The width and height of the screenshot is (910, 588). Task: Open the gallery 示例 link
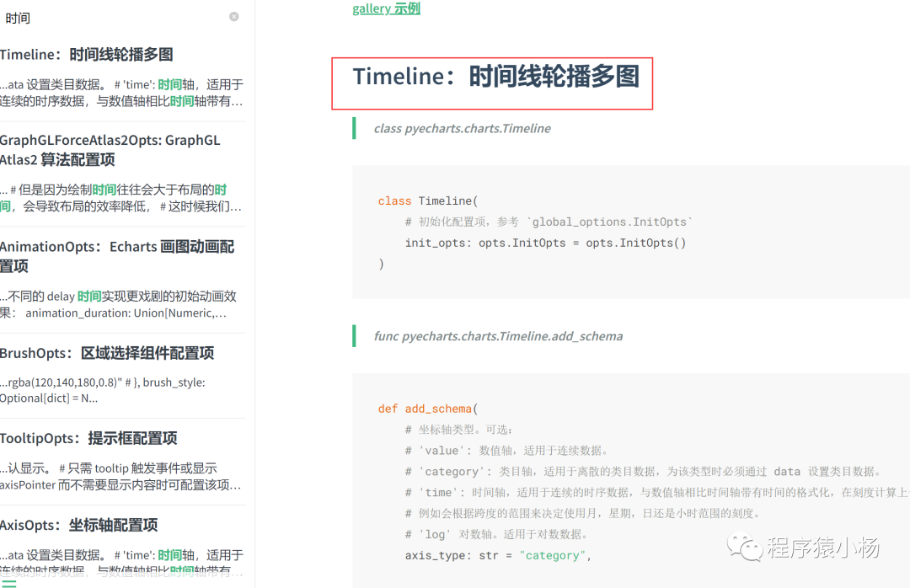tap(386, 8)
